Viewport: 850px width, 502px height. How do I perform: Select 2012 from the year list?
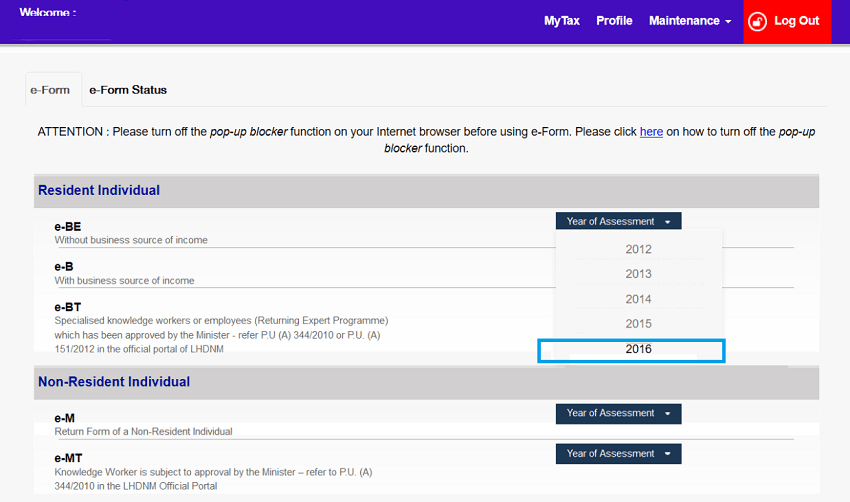(638, 249)
